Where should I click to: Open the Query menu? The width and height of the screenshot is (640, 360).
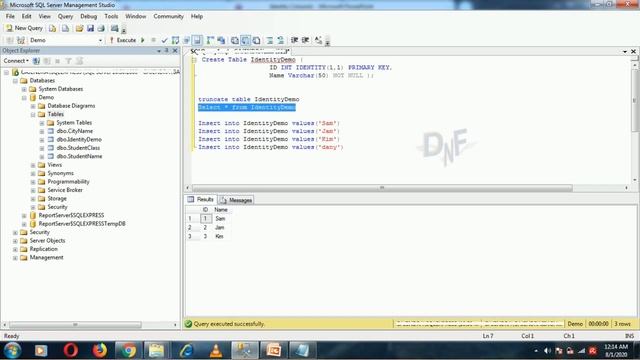[x=65, y=16]
